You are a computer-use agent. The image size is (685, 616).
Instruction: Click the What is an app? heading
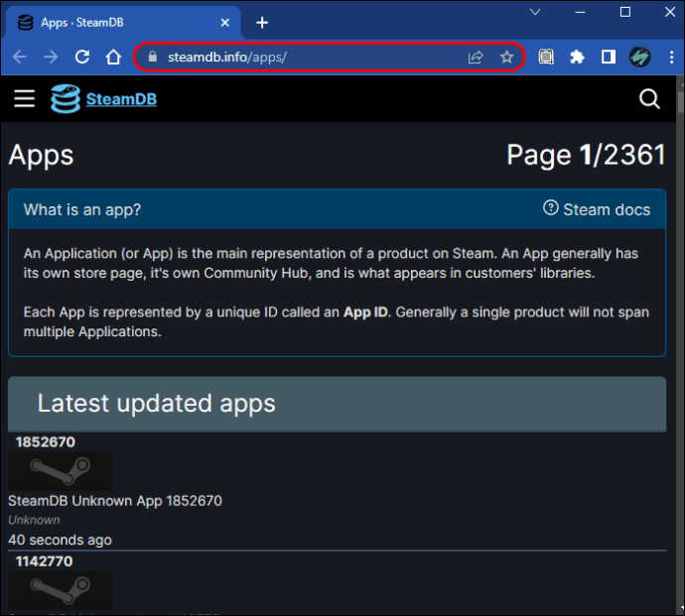pyautogui.click(x=82, y=209)
